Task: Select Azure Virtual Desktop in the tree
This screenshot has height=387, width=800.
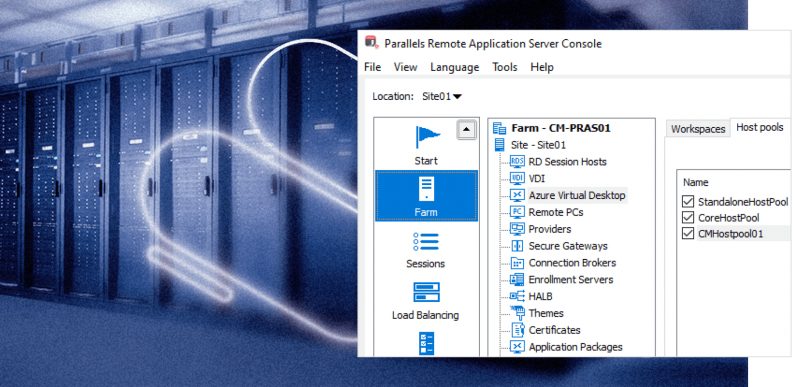Action: point(577,195)
